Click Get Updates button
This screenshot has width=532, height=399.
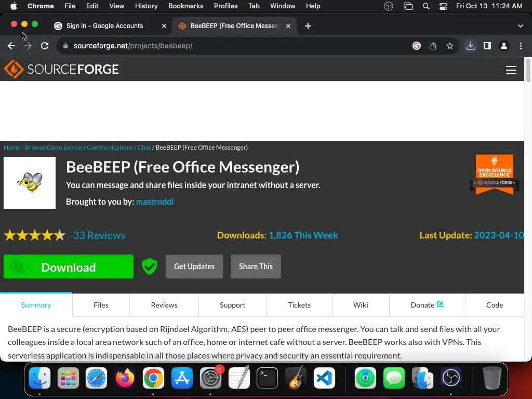click(194, 267)
